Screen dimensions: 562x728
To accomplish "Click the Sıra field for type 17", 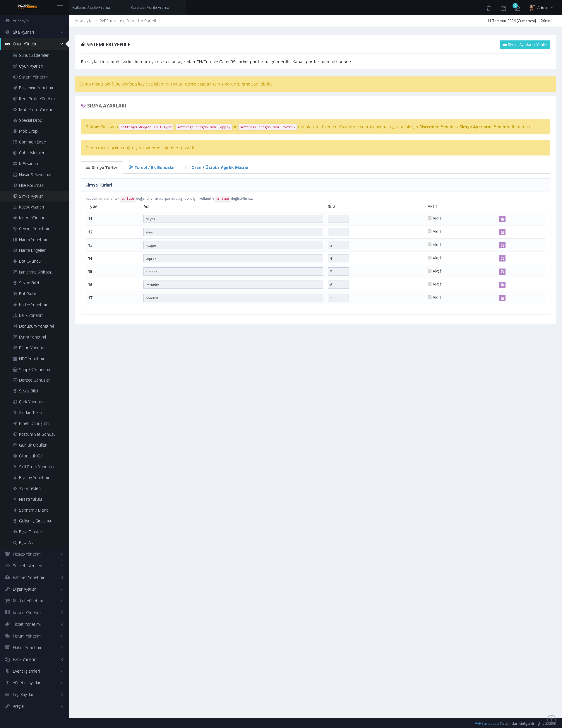I will coord(338,298).
